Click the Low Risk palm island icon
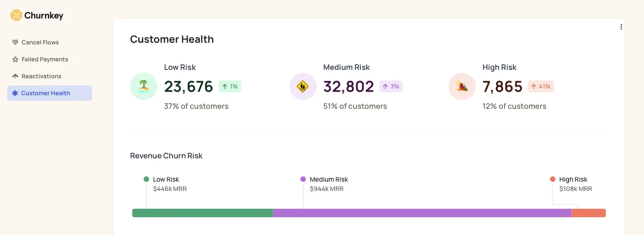Screen dimensions: 644x235 (144, 86)
